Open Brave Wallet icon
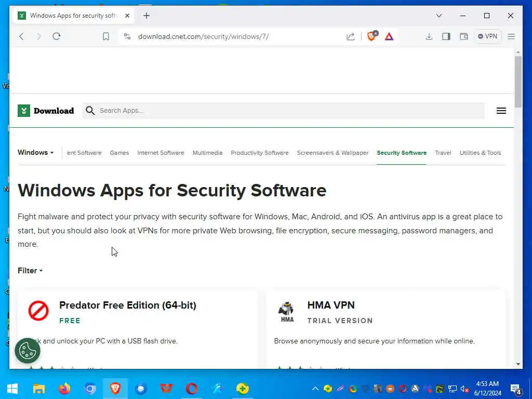Screen dimensions: 532x399 (464, 36)
